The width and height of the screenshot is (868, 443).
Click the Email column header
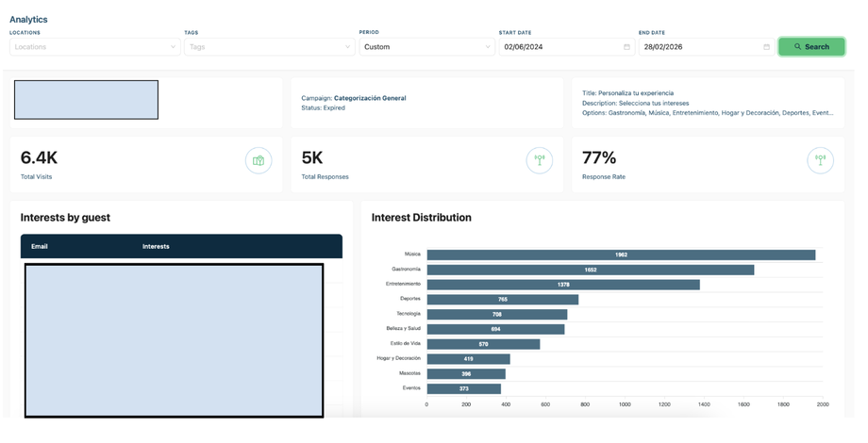click(40, 247)
